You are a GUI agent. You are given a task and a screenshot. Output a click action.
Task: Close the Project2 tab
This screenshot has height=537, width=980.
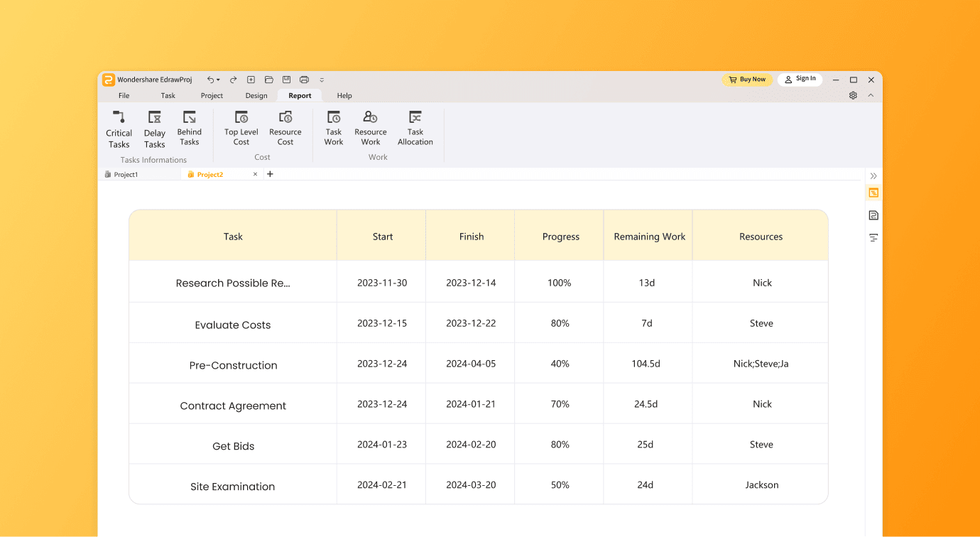pyautogui.click(x=256, y=175)
